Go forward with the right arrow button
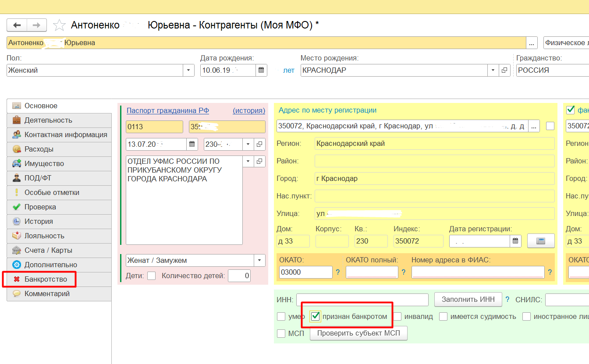 point(37,25)
